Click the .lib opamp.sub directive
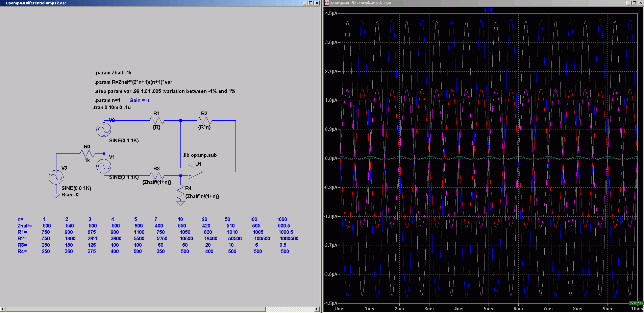The height and width of the screenshot is (313, 644). tap(200, 155)
